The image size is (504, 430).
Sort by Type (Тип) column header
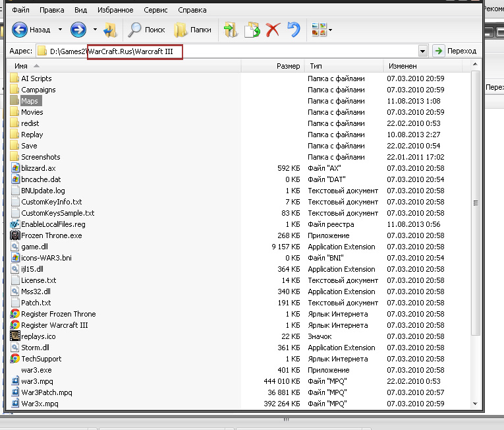pos(343,66)
